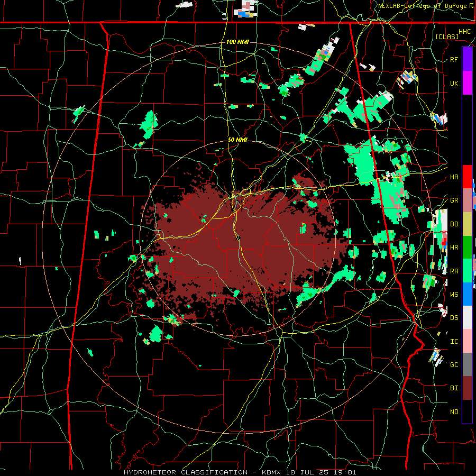Click the KBMX radar site identifier
Image resolution: width=476 pixels, height=476 pixels.
[x=272, y=472]
